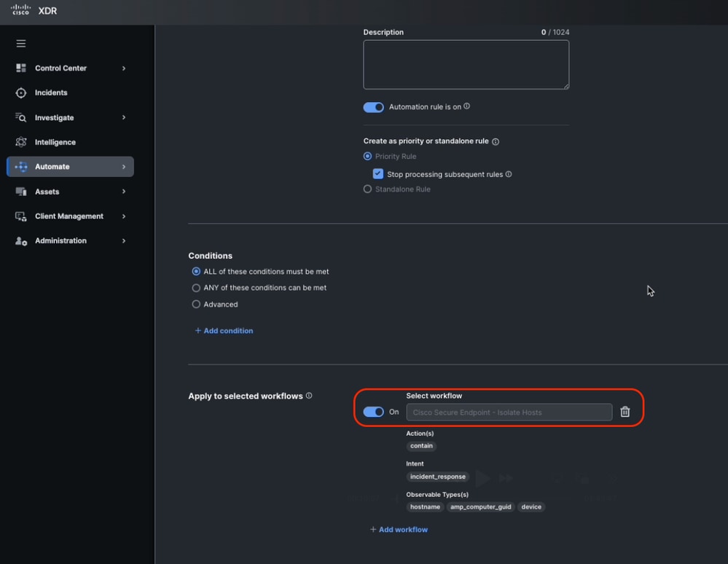Click the device observable type tag
Screen dimensions: 728x564
(531, 507)
